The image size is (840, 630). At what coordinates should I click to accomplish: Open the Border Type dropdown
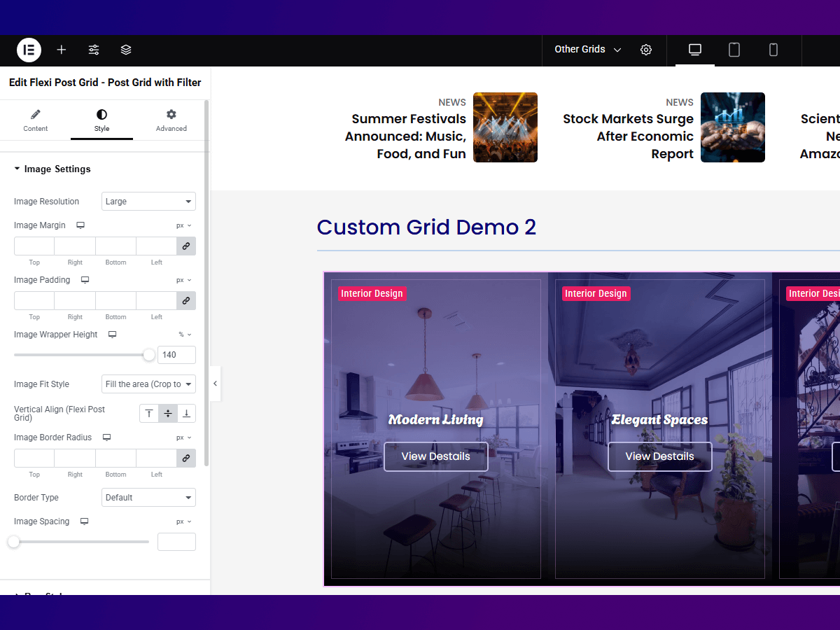[x=148, y=498]
